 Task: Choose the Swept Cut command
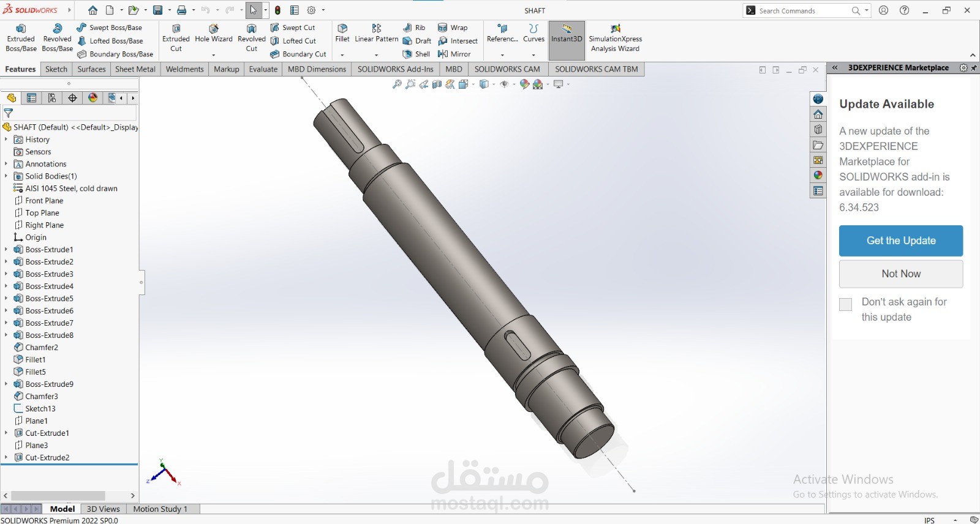coord(292,28)
